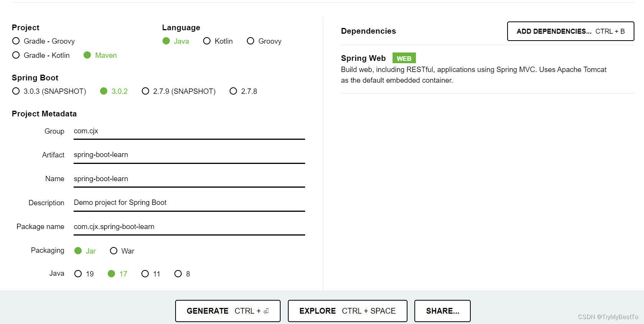Click the Dependencies heading
The image size is (644, 324).
pyautogui.click(x=368, y=31)
